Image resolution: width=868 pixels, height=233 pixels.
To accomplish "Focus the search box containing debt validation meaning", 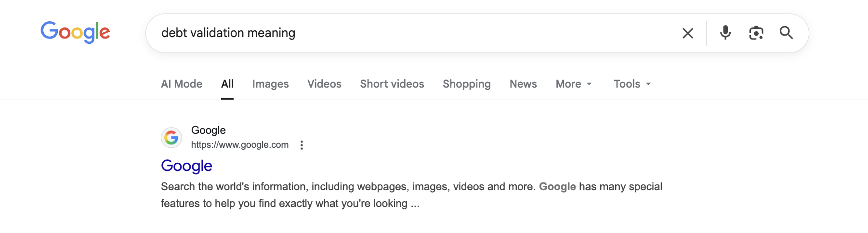I will tap(414, 33).
